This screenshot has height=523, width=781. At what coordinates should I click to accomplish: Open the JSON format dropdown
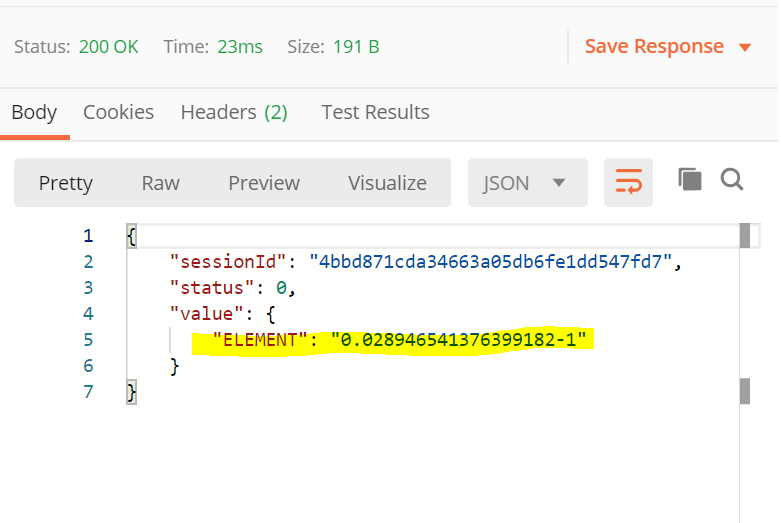pos(527,182)
